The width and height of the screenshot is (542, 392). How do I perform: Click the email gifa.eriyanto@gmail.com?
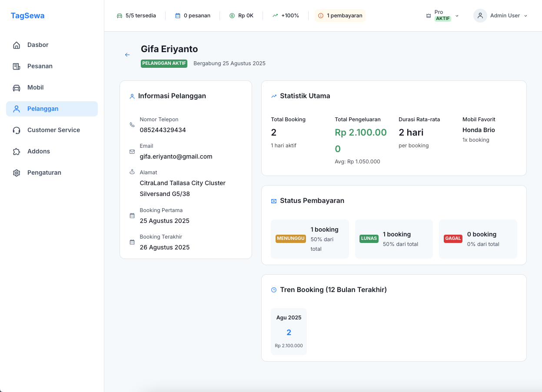(x=176, y=156)
